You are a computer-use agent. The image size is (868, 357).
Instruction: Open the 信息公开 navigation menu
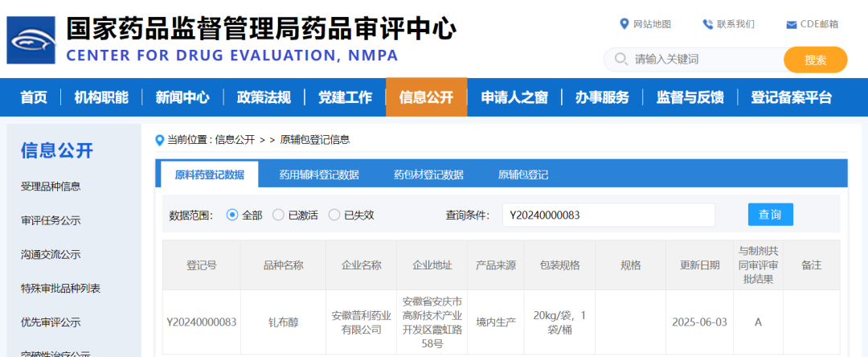click(x=426, y=97)
